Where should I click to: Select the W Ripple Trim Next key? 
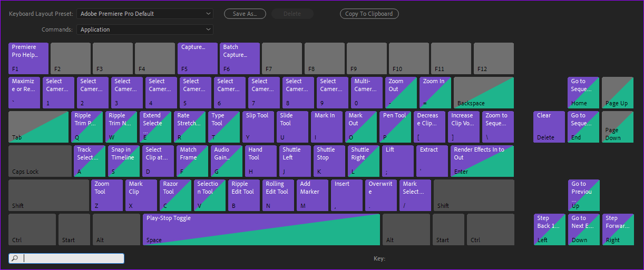tap(121, 127)
